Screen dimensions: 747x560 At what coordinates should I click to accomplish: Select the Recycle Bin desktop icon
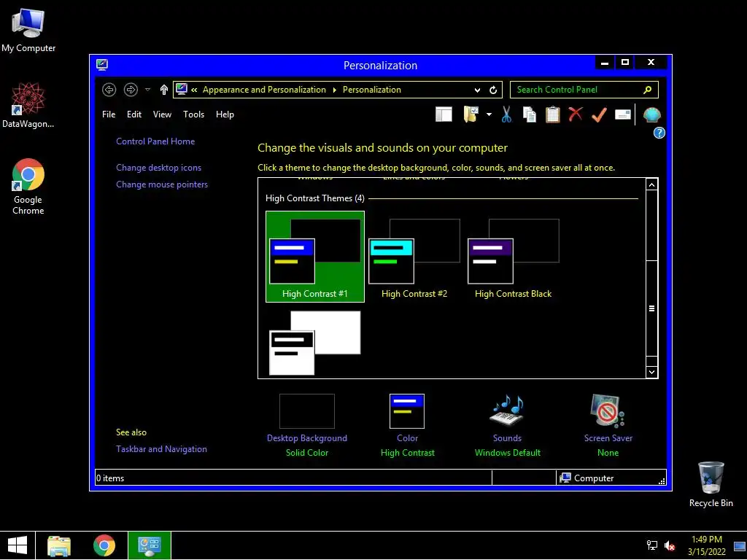coord(711,484)
